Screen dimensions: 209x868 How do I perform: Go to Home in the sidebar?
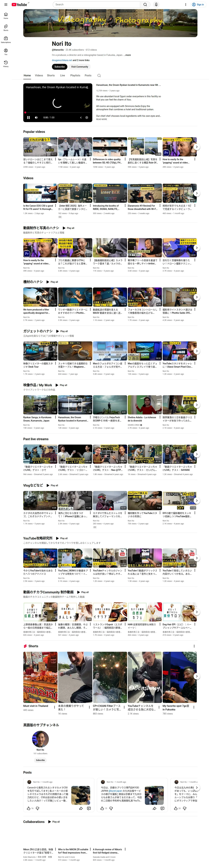pyautogui.click(x=6, y=15)
